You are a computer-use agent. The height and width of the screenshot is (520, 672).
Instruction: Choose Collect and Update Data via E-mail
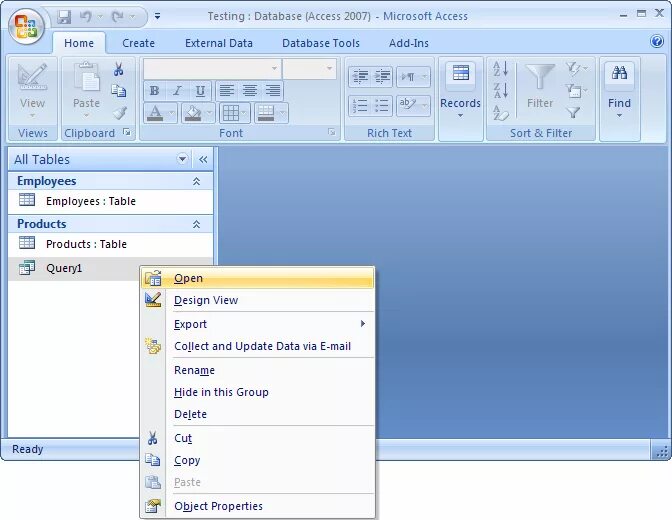pos(258,346)
